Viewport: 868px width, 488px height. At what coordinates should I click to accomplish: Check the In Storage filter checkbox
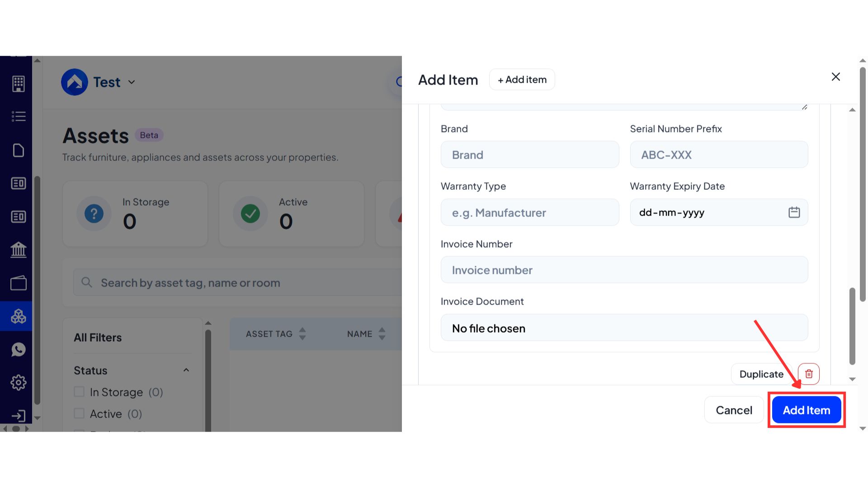[79, 392]
